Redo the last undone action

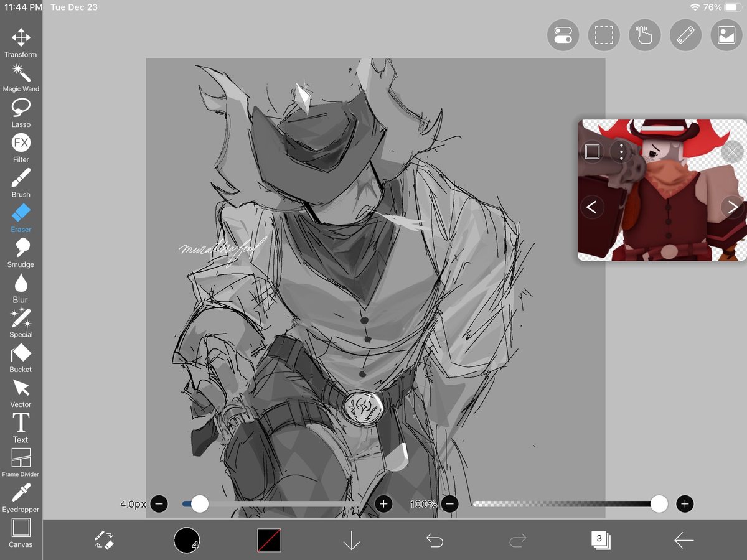(x=518, y=540)
